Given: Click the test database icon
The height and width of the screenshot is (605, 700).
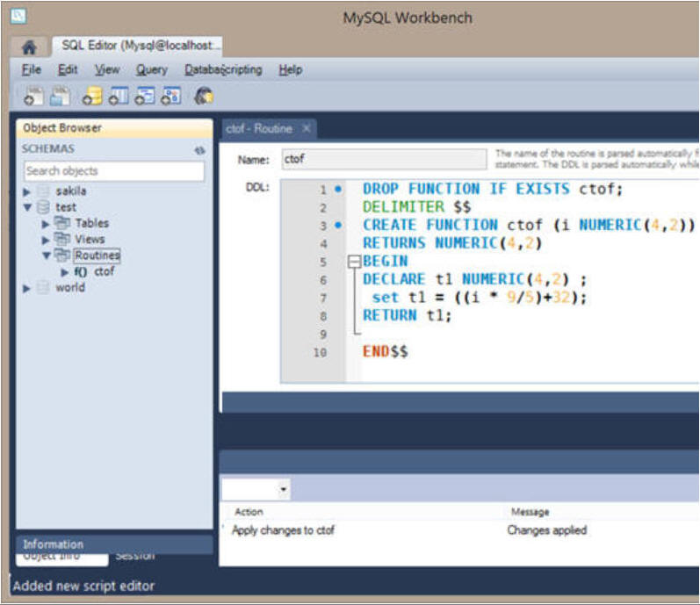Looking at the screenshot, I should coord(43,207).
